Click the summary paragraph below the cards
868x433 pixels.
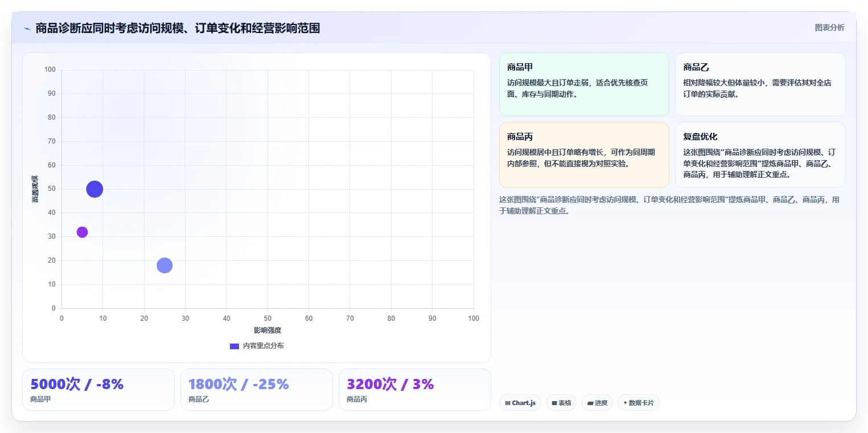tap(669, 205)
